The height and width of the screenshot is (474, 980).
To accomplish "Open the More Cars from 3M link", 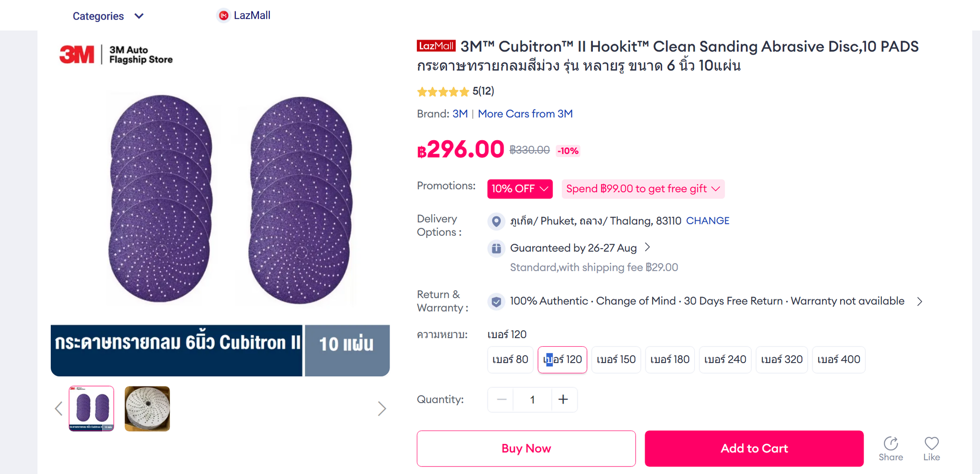I will point(525,114).
